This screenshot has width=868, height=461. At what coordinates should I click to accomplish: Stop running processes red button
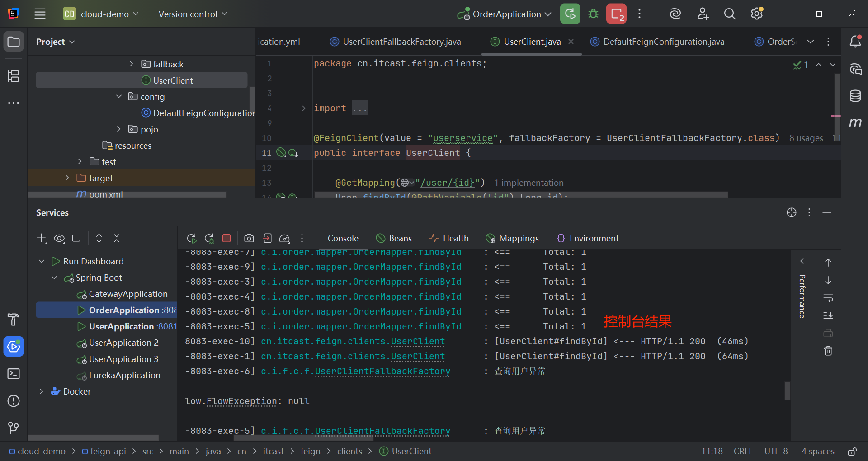[617, 14]
